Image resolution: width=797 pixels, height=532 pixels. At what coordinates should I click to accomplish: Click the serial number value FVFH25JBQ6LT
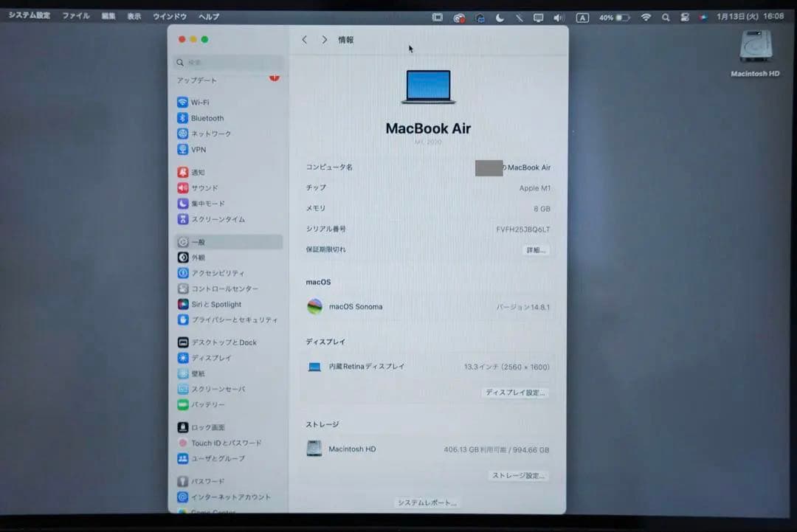coord(523,229)
